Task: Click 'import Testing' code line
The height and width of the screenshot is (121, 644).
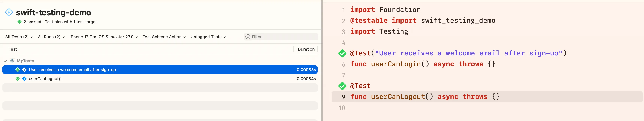Action: [x=379, y=31]
